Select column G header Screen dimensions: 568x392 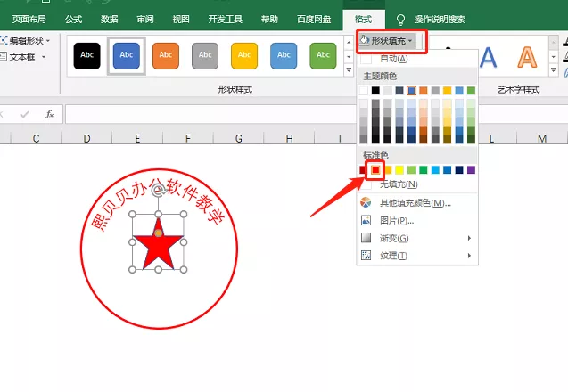click(239, 138)
